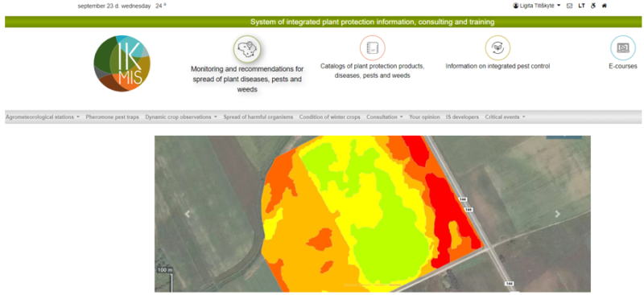Open the Lithuania map monitoring icon
This screenshot has height=295, width=644.
pyautogui.click(x=247, y=49)
